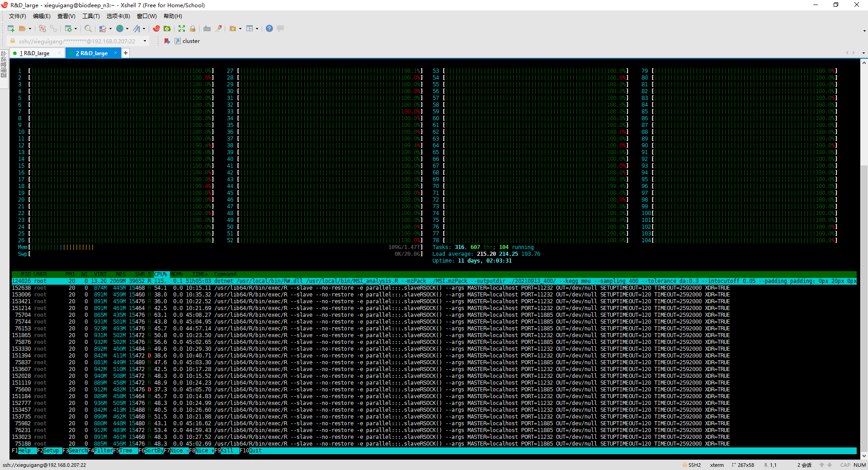Open the Find magnifier tool
Image resolution: width=868 pixels, height=470 pixels.
tap(88, 28)
